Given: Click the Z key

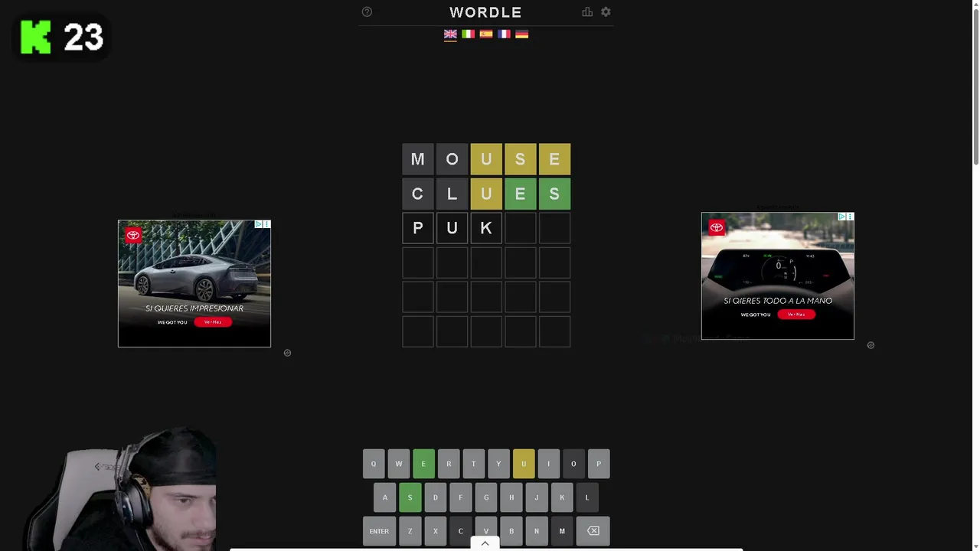Looking at the screenshot, I should point(410,530).
